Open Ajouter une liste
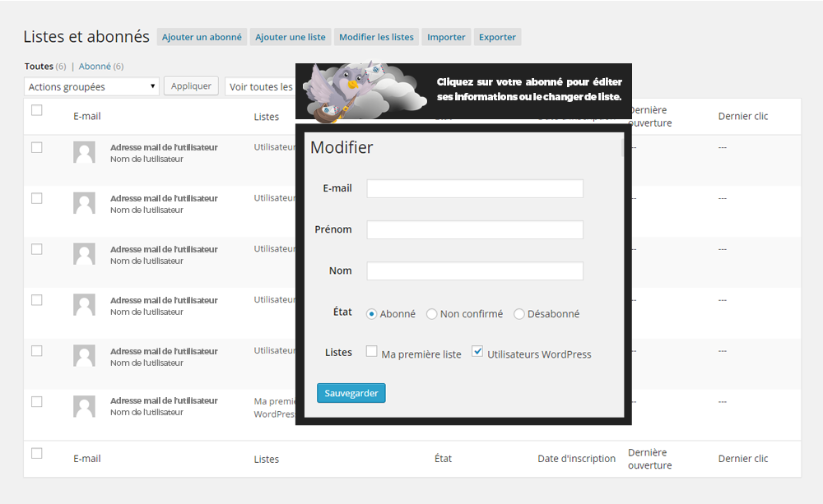This screenshot has width=823, height=504. [291, 37]
